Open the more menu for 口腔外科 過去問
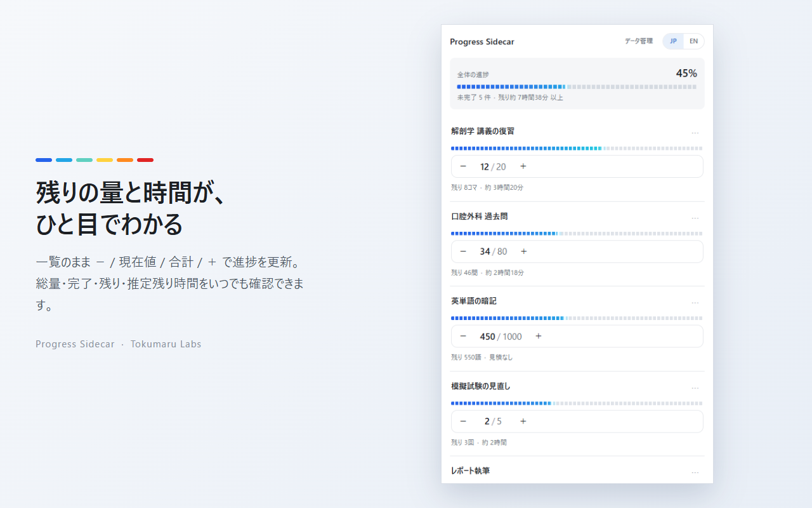This screenshot has height=508, width=812. [695, 218]
